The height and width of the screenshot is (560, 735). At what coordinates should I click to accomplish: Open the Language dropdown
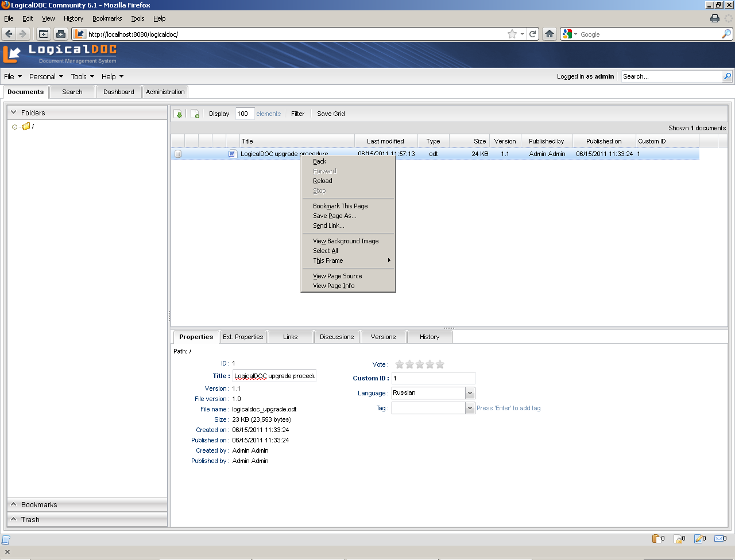(x=470, y=393)
